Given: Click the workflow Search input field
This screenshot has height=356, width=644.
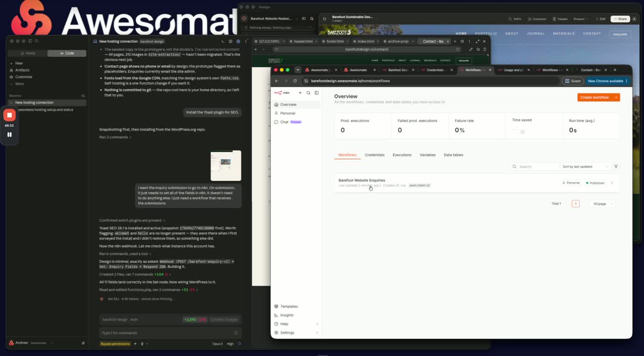Looking at the screenshot, I should pyautogui.click(x=534, y=167).
